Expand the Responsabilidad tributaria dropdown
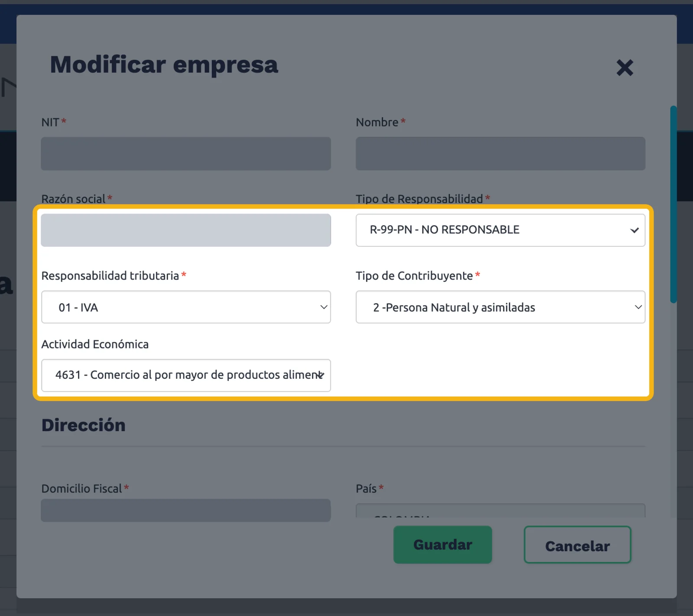 click(186, 307)
